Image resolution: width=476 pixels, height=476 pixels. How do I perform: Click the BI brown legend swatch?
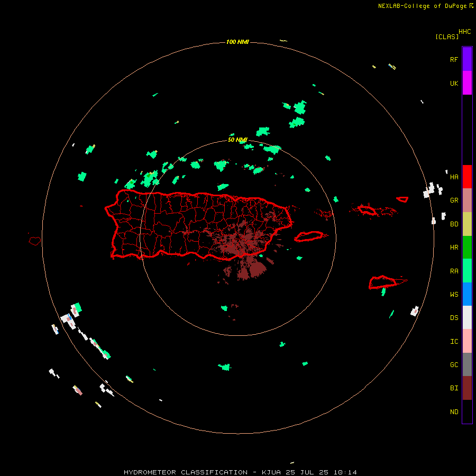click(467, 388)
